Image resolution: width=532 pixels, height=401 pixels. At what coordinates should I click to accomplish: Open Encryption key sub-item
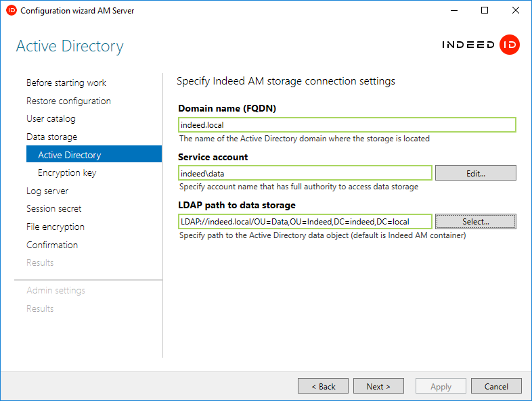(67, 173)
